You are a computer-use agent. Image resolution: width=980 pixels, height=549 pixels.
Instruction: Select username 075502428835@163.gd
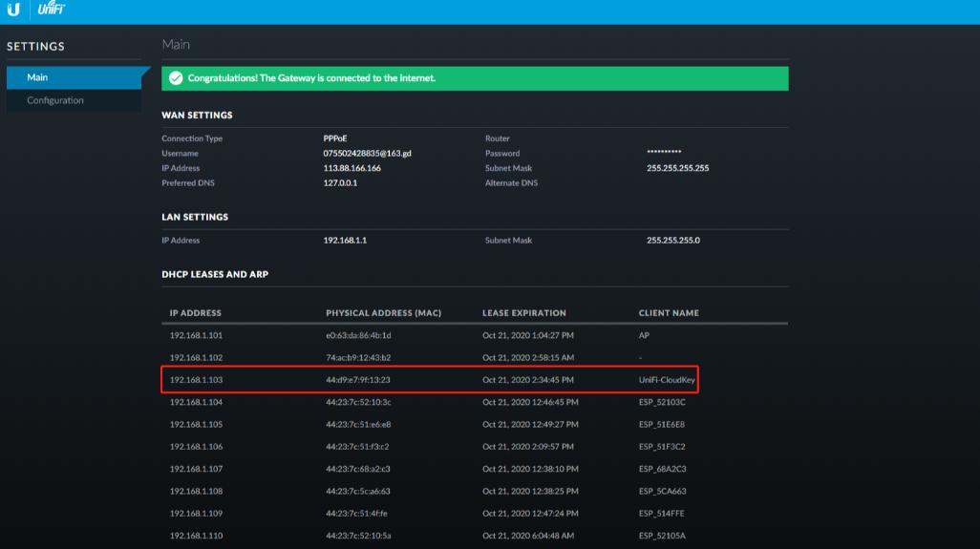(367, 153)
